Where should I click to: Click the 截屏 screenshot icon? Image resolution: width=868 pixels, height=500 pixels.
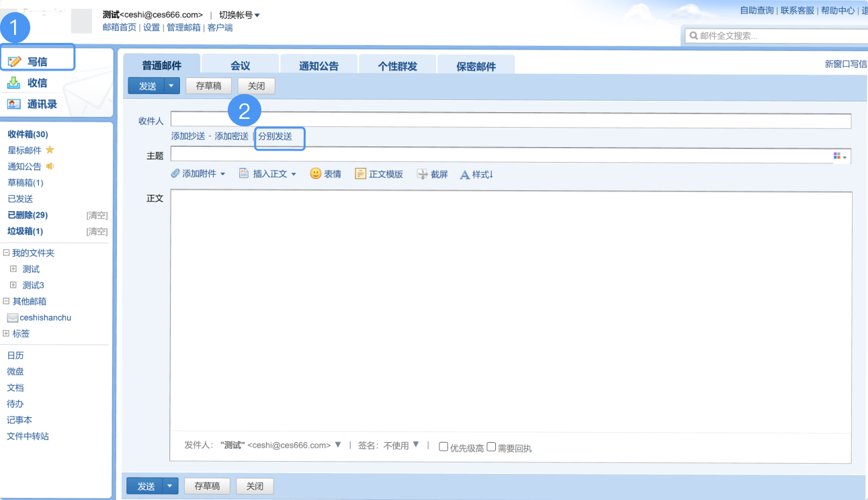click(423, 174)
